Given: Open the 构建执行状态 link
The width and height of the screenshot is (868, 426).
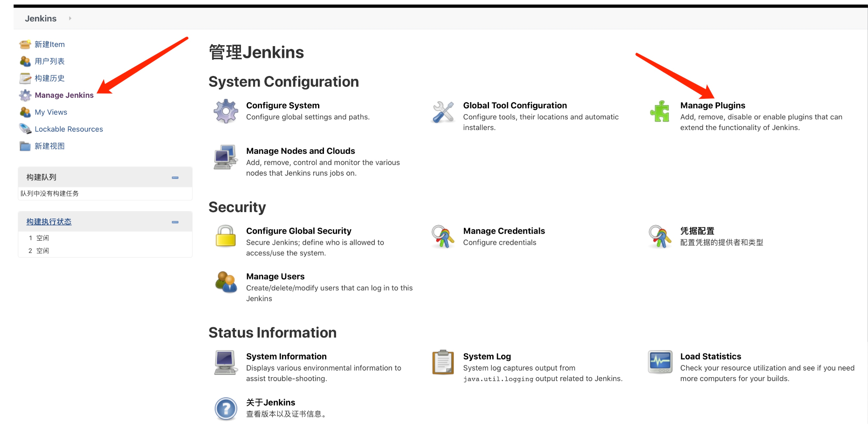Looking at the screenshot, I should [x=49, y=222].
